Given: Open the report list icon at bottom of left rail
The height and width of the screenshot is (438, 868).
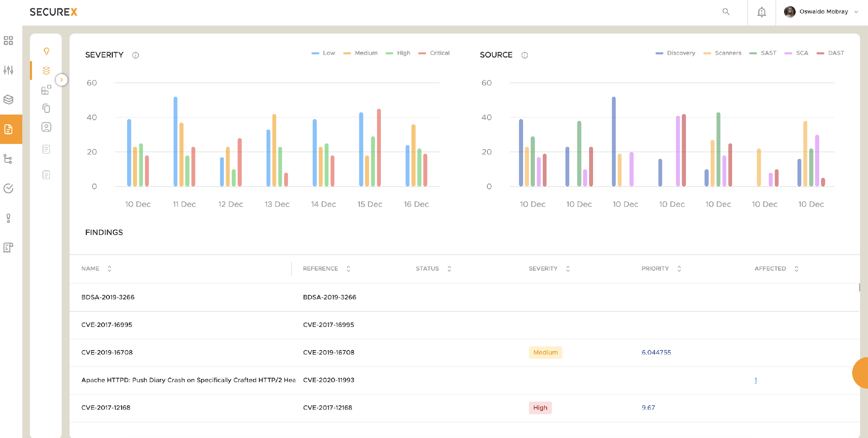Looking at the screenshot, I should 8,248.
